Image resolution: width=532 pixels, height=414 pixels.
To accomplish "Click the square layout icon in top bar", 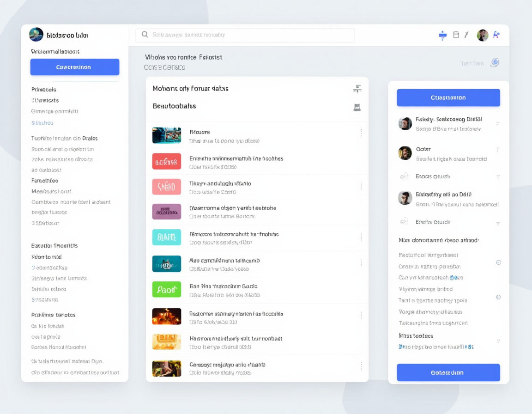I will coord(456,35).
